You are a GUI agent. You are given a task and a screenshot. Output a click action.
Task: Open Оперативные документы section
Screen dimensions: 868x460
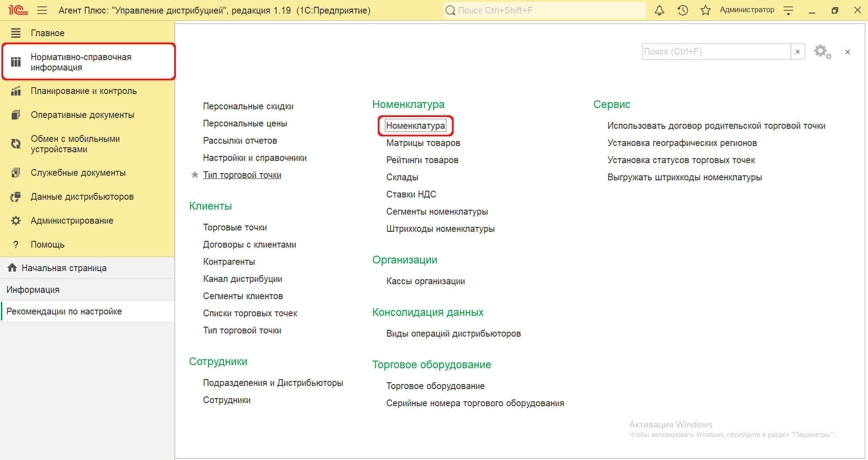tap(87, 115)
